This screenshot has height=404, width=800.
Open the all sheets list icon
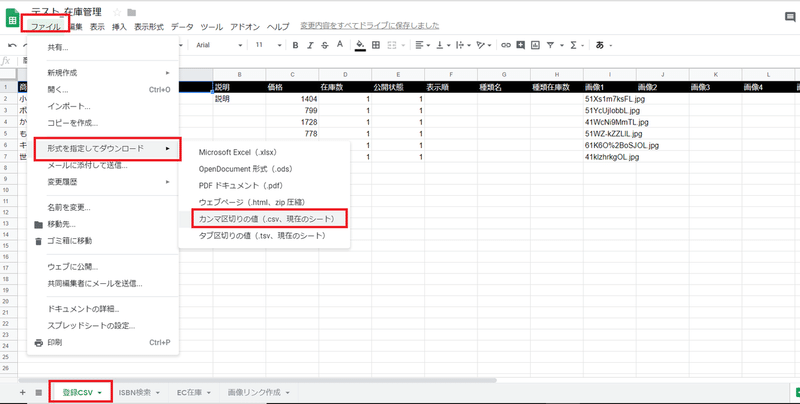[x=39, y=392]
